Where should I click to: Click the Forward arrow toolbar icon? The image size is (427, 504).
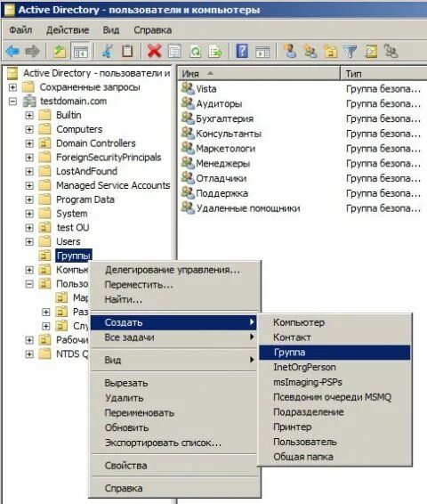[32, 51]
